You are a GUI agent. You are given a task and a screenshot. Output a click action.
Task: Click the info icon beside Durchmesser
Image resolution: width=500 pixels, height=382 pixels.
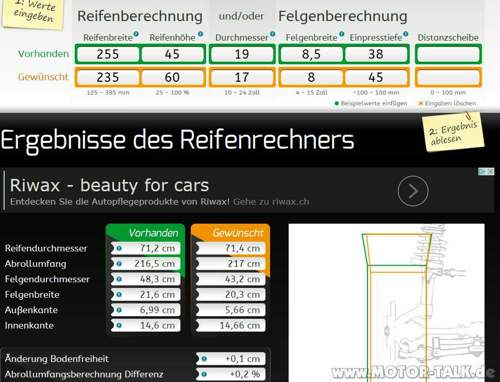coord(273,34)
